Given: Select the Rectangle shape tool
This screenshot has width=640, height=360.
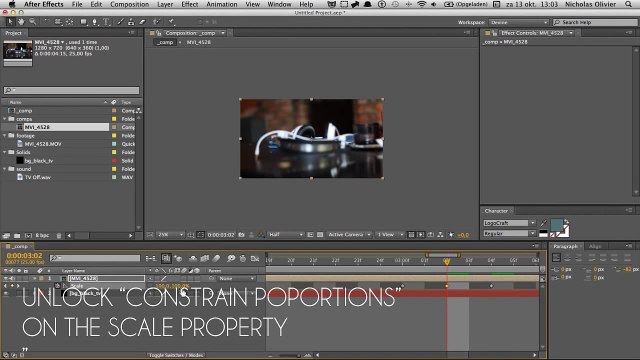Looking at the screenshot, I should (x=83, y=22).
